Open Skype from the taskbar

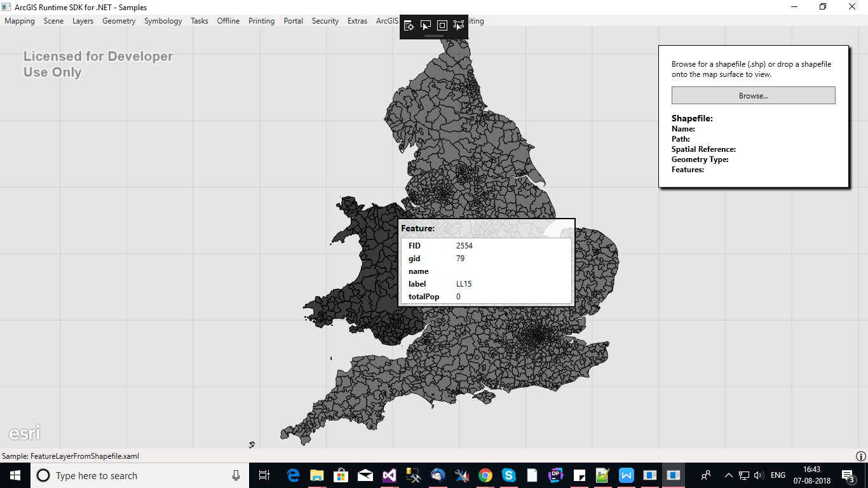[508, 475]
